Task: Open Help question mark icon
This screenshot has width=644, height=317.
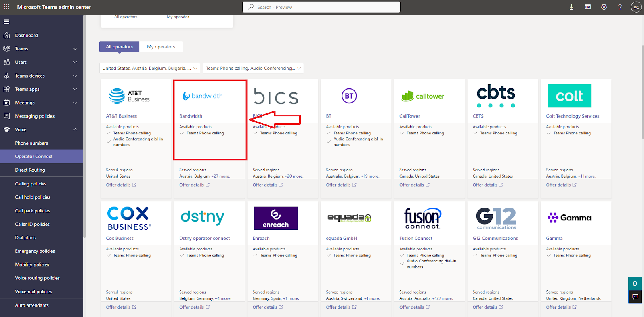Action: [620, 7]
